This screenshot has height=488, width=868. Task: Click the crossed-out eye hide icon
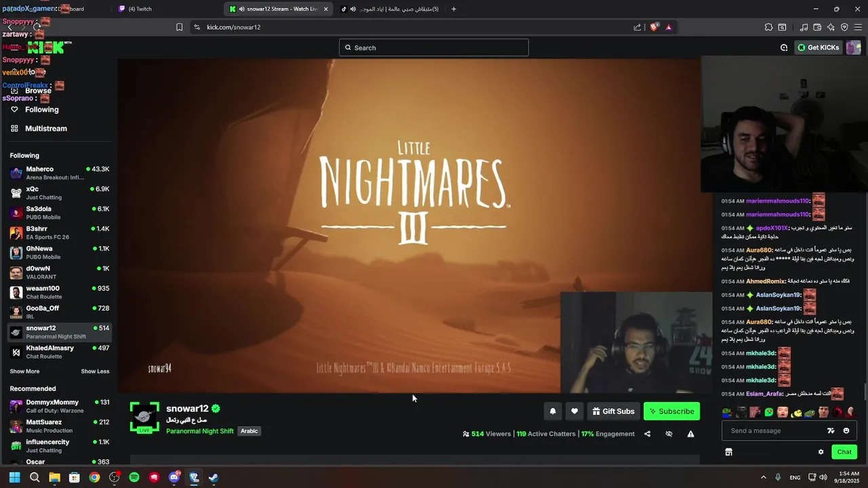point(669,434)
